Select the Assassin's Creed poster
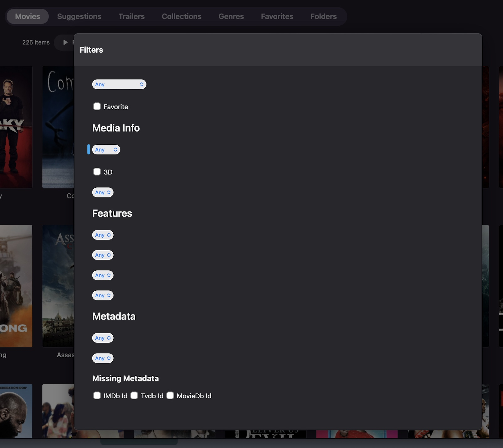The width and height of the screenshot is (503, 448). pyautogui.click(x=58, y=286)
